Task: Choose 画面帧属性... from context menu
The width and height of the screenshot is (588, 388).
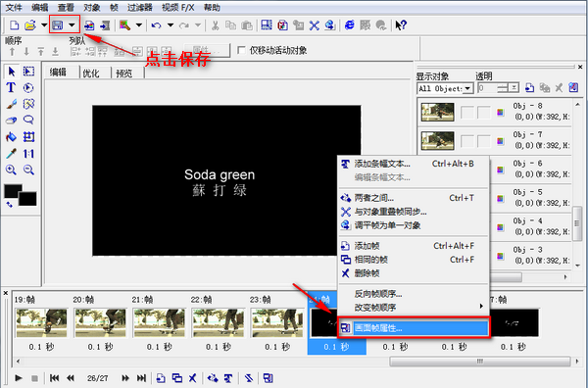Action: pos(414,328)
